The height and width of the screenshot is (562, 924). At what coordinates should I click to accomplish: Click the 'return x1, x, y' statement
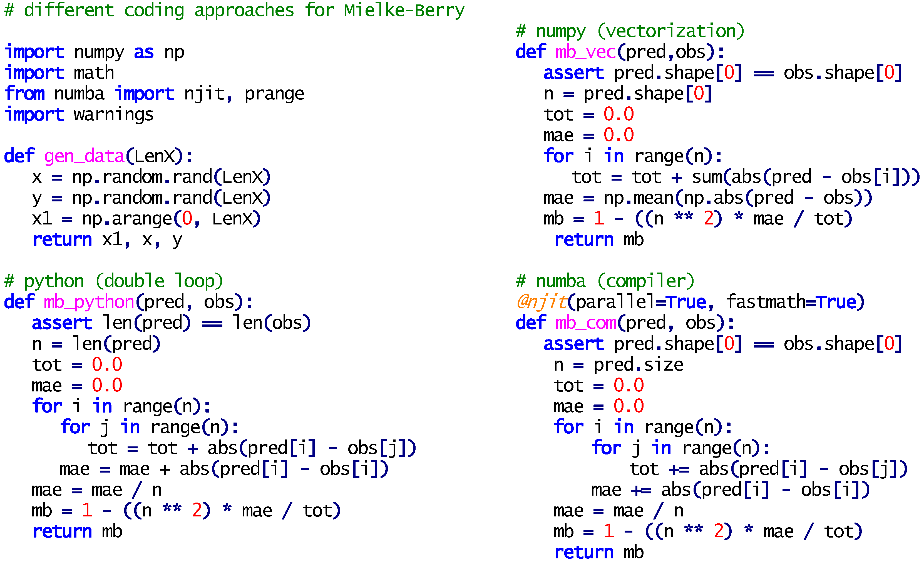click(107, 240)
